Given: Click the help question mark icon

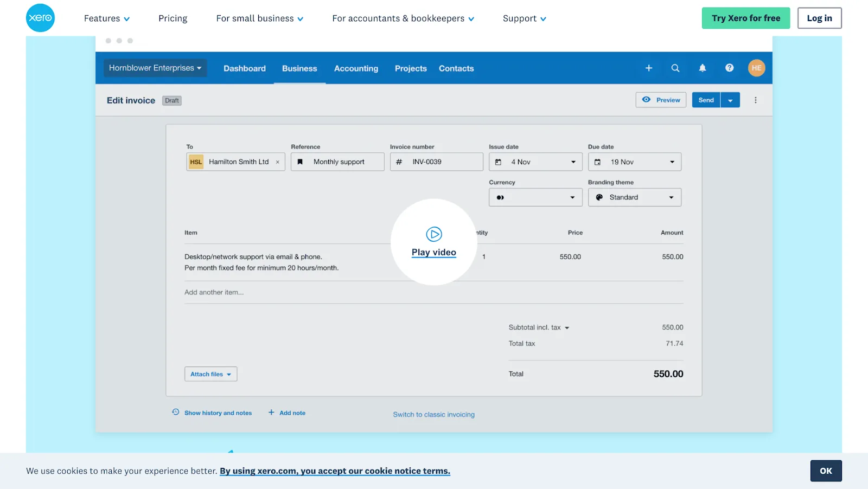Looking at the screenshot, I should tap(730, 68).
